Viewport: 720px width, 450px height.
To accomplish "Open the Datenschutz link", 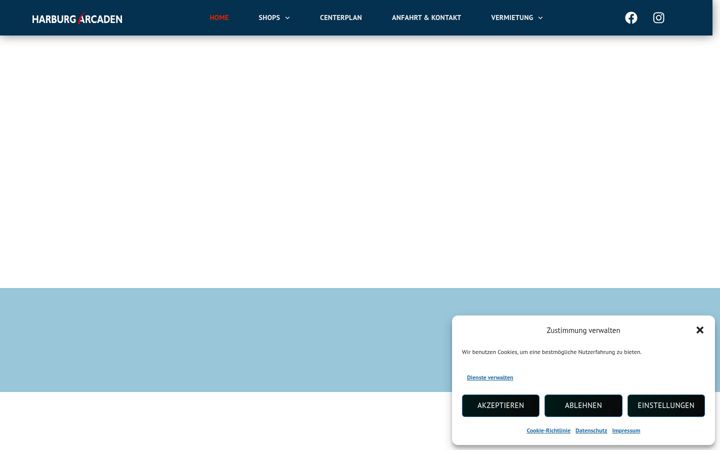I will pyautogui.click(x=591, y=430).
